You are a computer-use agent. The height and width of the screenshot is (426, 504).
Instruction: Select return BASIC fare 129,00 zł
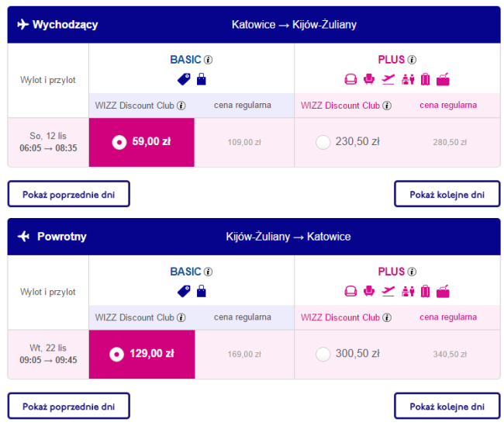(x=119, y=354)
